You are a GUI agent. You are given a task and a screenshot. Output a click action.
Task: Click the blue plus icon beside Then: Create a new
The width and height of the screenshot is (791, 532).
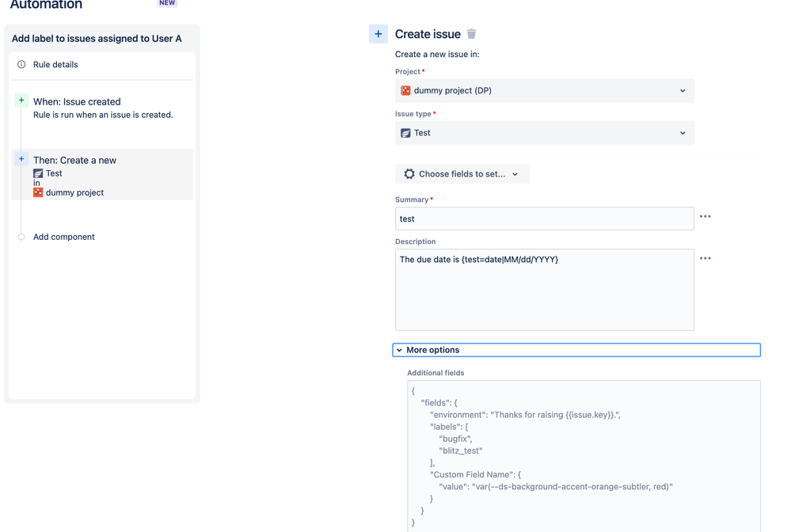21,159
